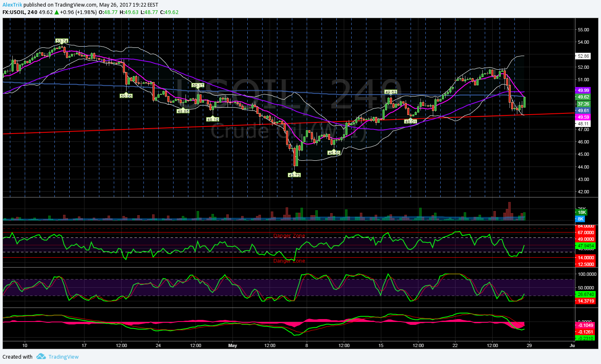
Task: Select the 45.60 low price marker
Action: pyautogui.click(x=334, y=153)
